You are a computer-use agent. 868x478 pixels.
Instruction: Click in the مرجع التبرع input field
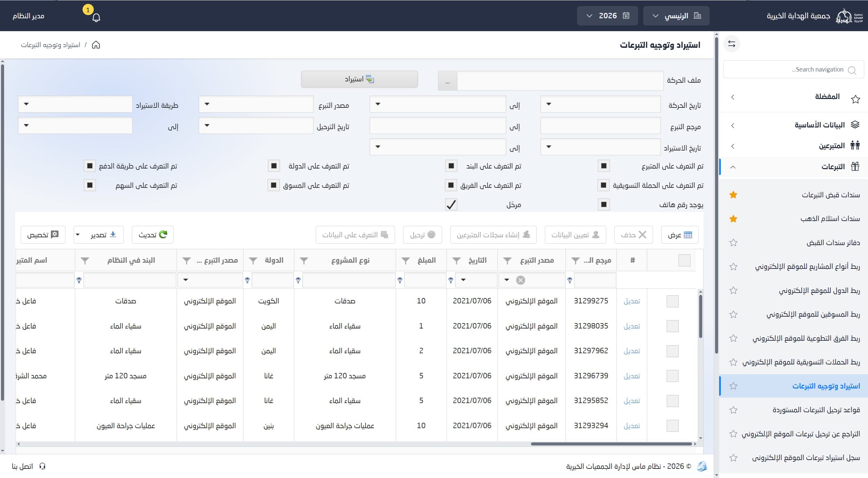tap(600, 126)
